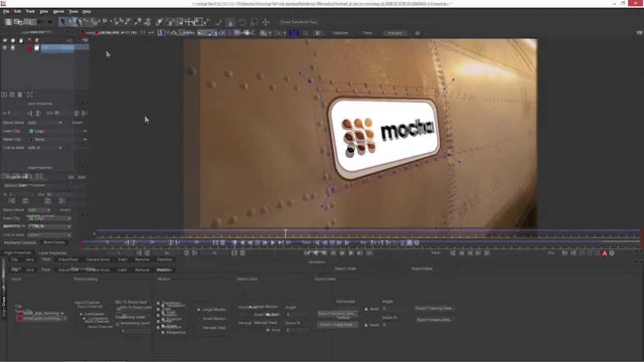
Task: Click the expand panel icon beside trash
Action: pyautogui.click(x=30, y=95)
